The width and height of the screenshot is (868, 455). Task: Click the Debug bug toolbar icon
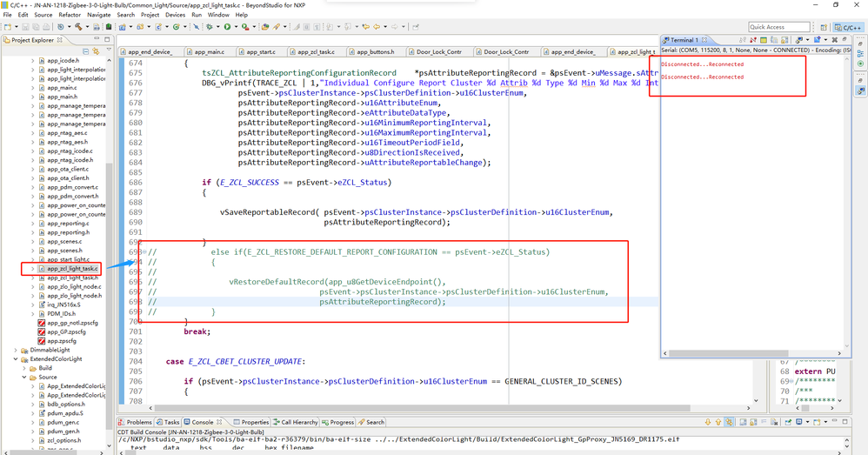pos(210,27)
